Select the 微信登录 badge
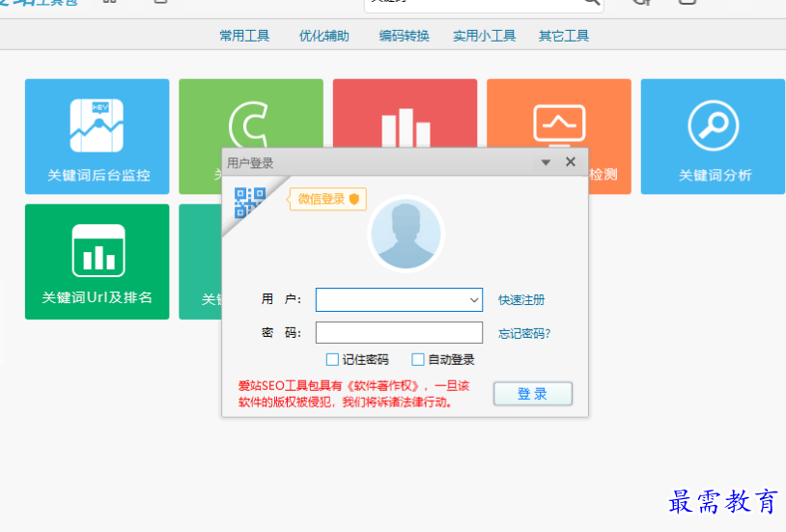 [x=328, y=199]
